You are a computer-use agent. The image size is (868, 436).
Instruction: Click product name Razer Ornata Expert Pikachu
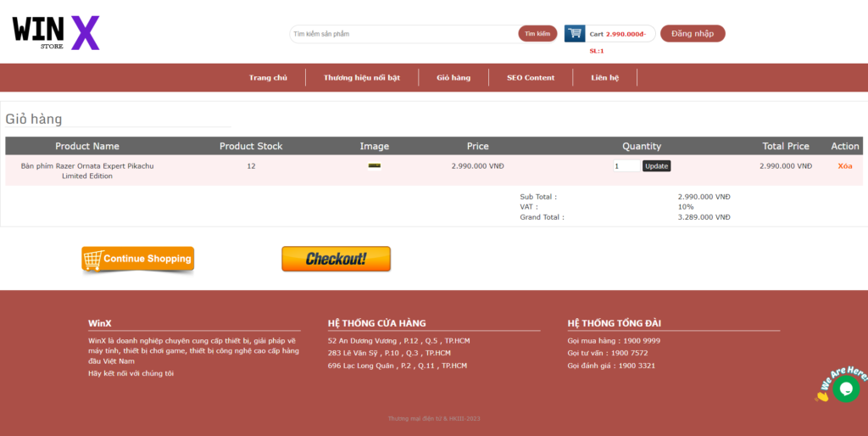point(87,170)
